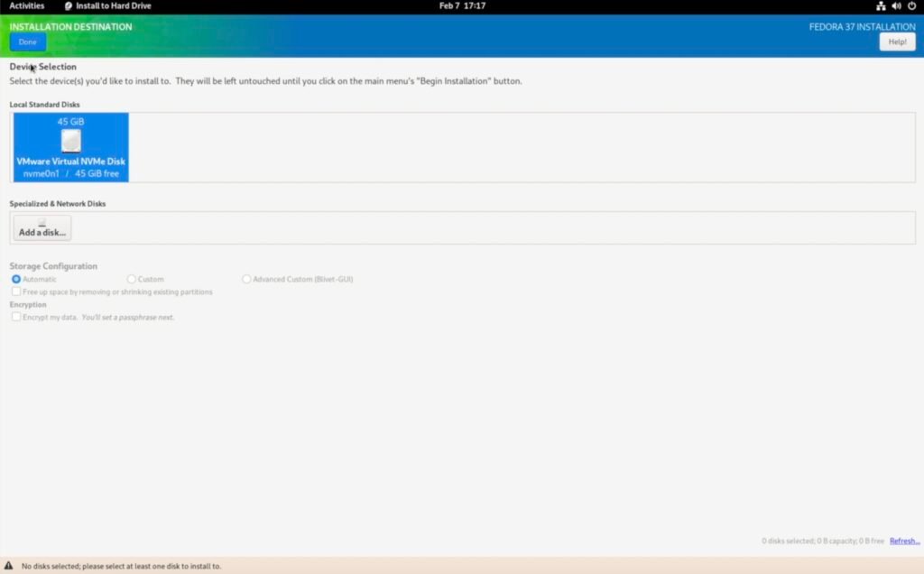Image resolution: width=924 pixels, height=574 pixels.
Task: Select Automatic storage configuration radio
Action: (x=16, y=279)
